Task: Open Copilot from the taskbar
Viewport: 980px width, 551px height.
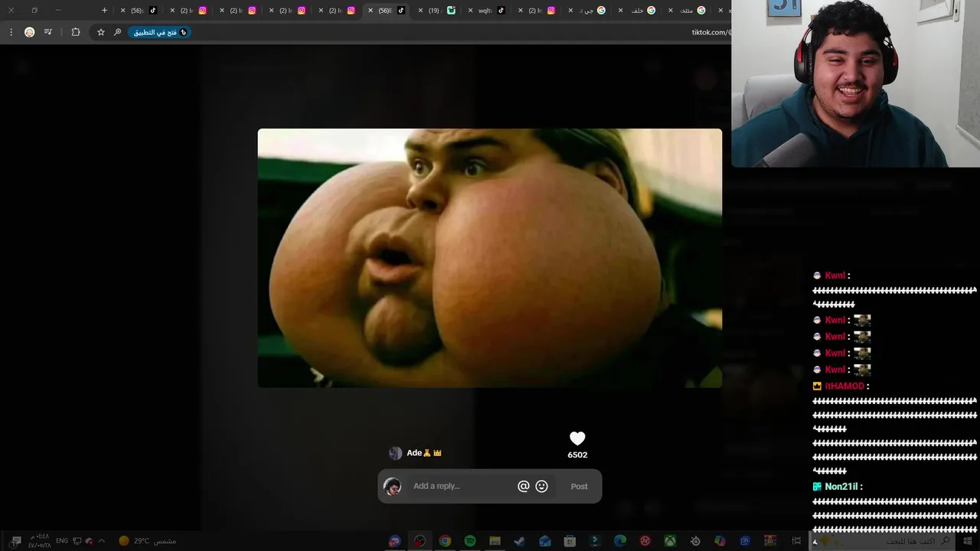Action: point(720,541)
